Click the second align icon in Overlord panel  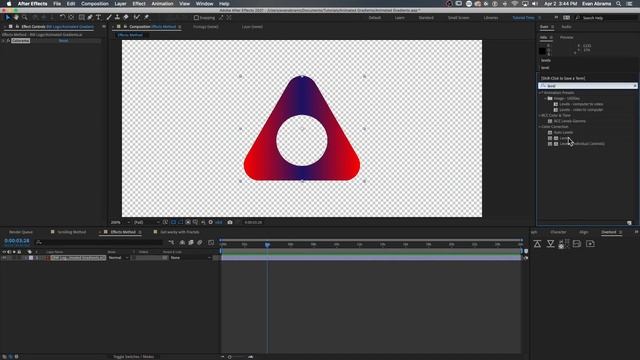point(550,244)
